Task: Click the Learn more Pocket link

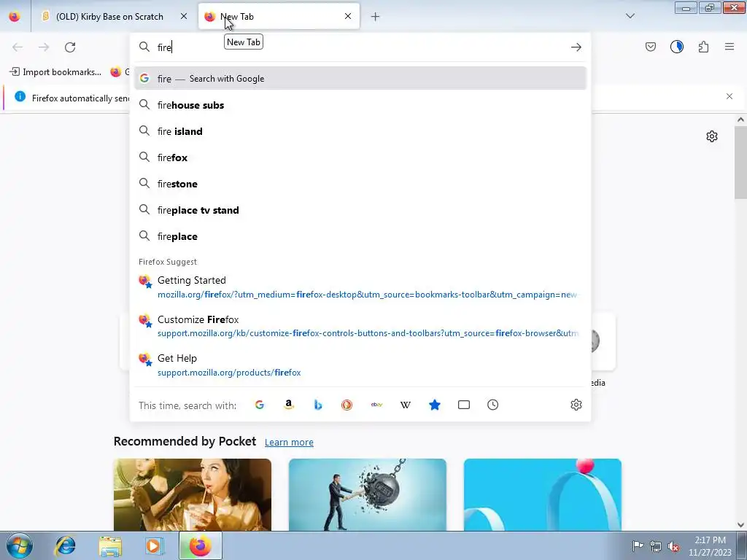Action: [289, 443]
